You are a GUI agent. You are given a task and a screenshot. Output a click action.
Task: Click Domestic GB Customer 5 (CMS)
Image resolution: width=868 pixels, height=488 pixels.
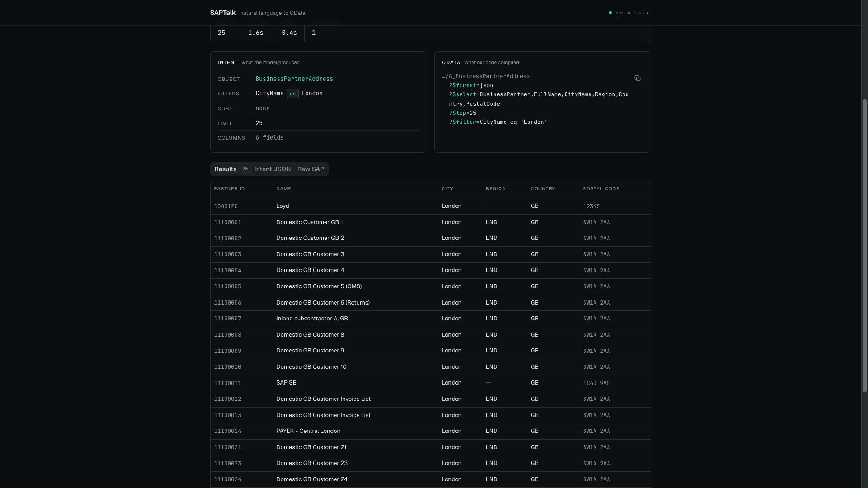(x=319, y=286)
